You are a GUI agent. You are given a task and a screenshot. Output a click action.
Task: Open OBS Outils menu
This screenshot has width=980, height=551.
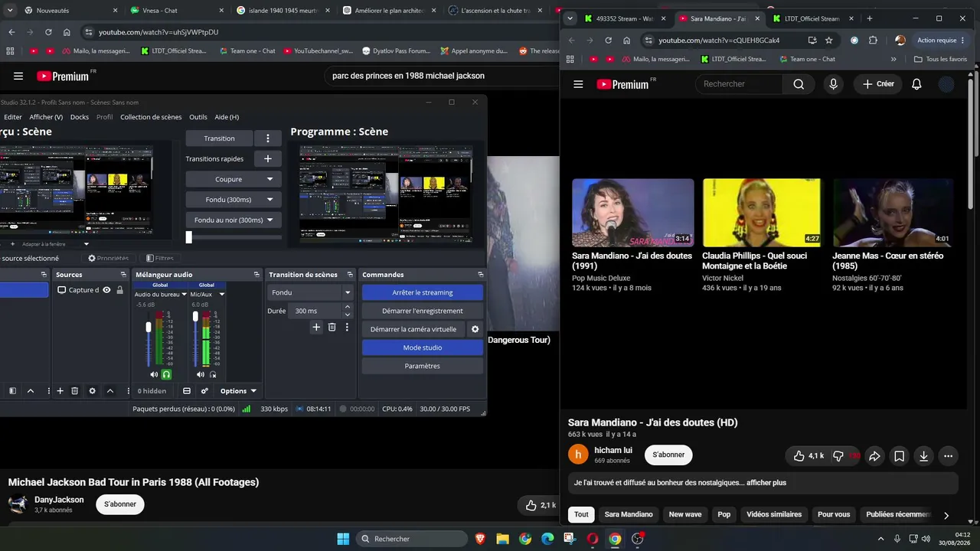[x=198, y=117]
